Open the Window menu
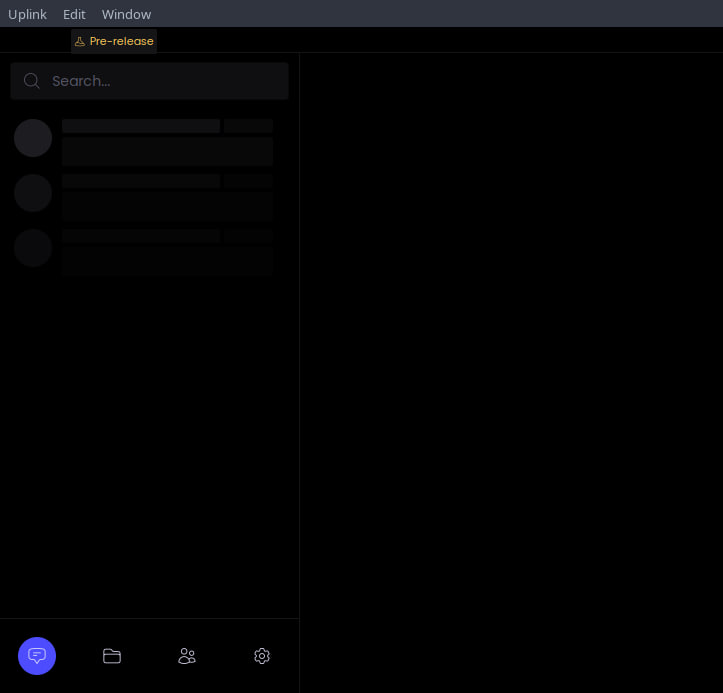 (x=126, y=14)
